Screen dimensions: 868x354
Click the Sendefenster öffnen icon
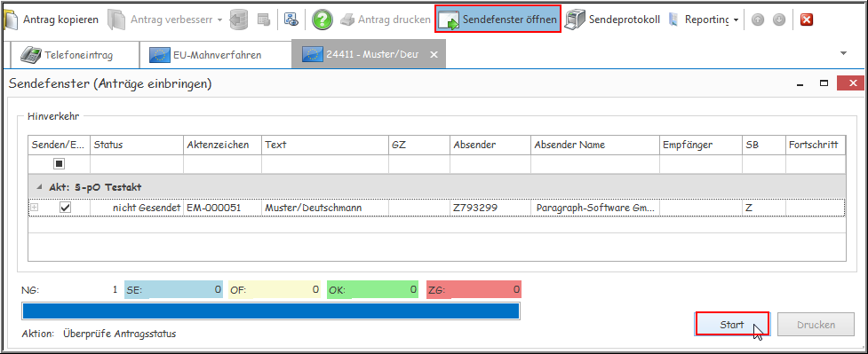tap(449, 20)
